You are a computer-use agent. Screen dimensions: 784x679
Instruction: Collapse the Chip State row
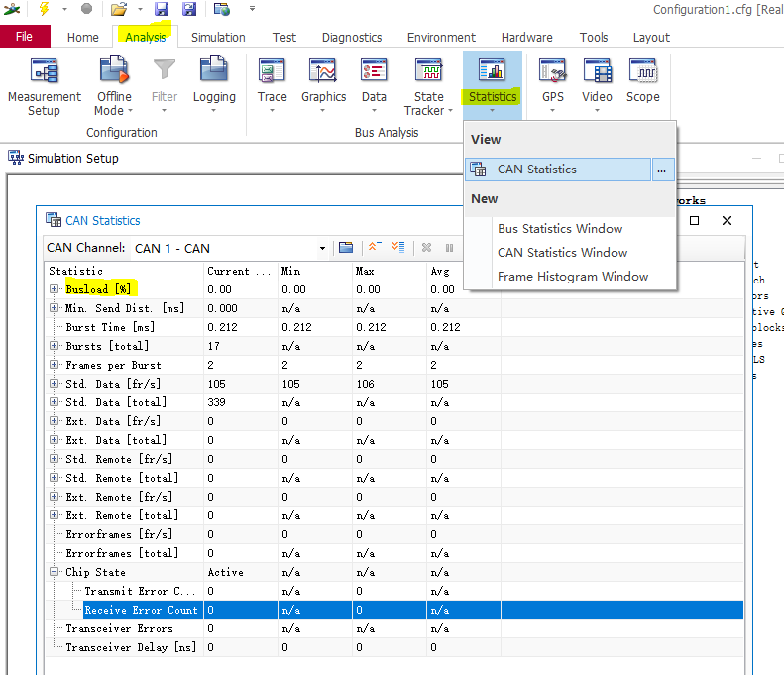tap(54, 572)
